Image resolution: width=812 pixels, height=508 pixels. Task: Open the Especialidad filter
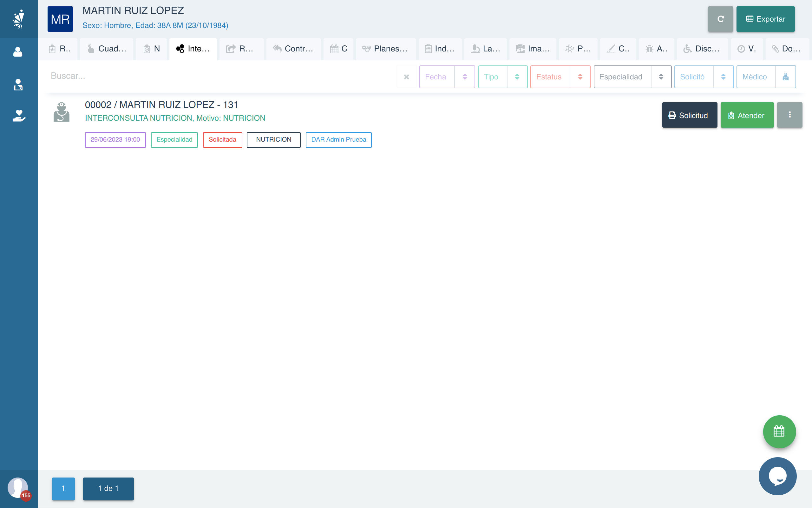[622, 77]
